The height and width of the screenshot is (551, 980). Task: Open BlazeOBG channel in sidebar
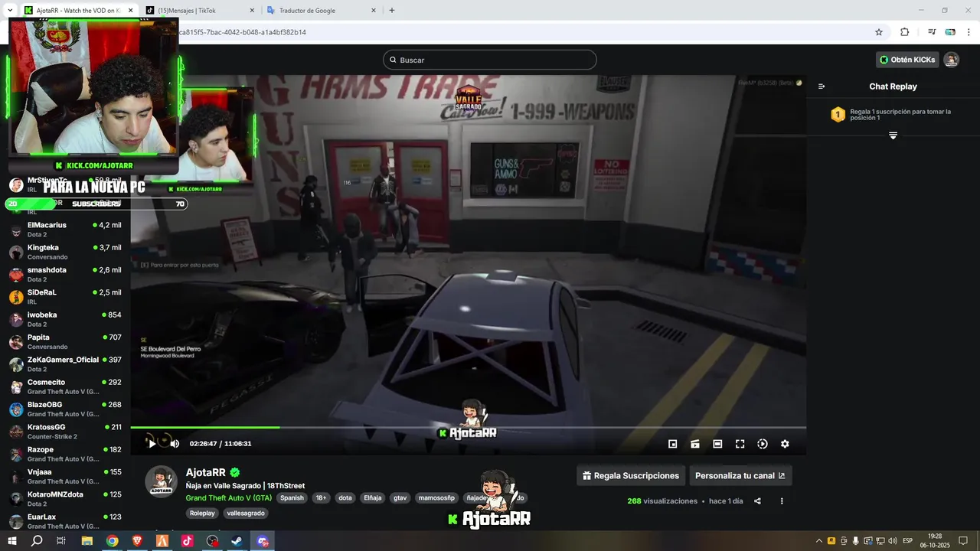coord(65,409)
